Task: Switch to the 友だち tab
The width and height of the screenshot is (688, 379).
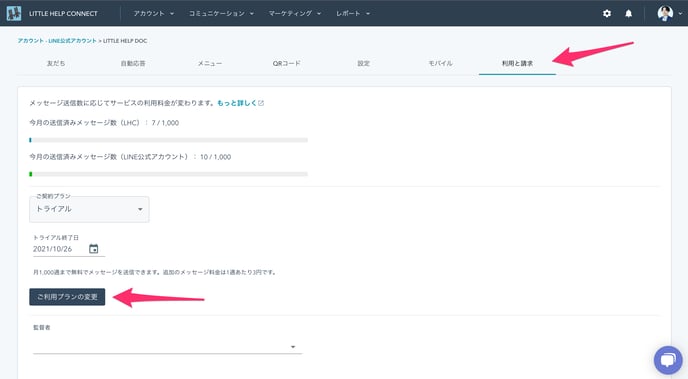Action: click(x=56, y=63)
